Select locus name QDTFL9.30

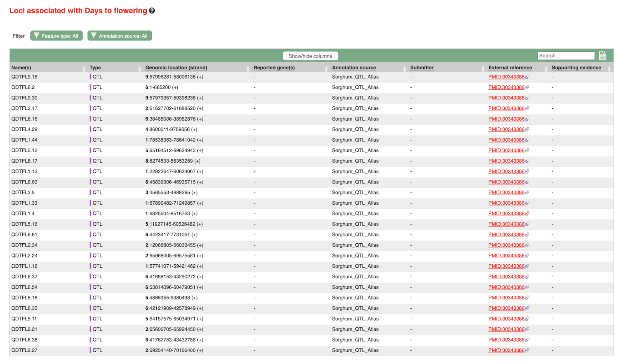click(24, 98)
